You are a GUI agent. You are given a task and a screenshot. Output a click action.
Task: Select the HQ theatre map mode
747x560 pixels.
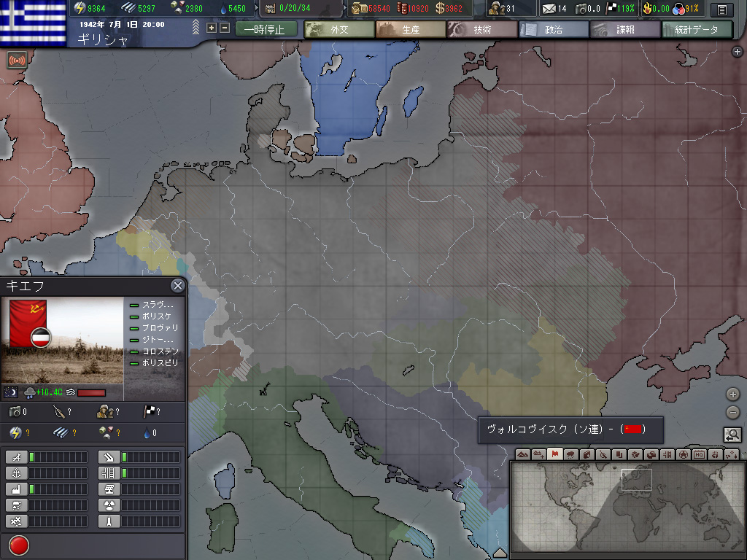(x=699, y=455)
